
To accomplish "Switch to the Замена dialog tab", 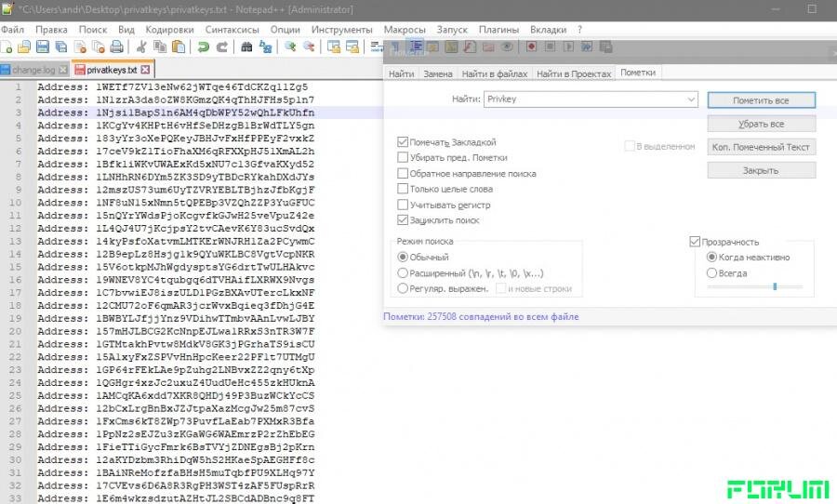I will 438,73.
